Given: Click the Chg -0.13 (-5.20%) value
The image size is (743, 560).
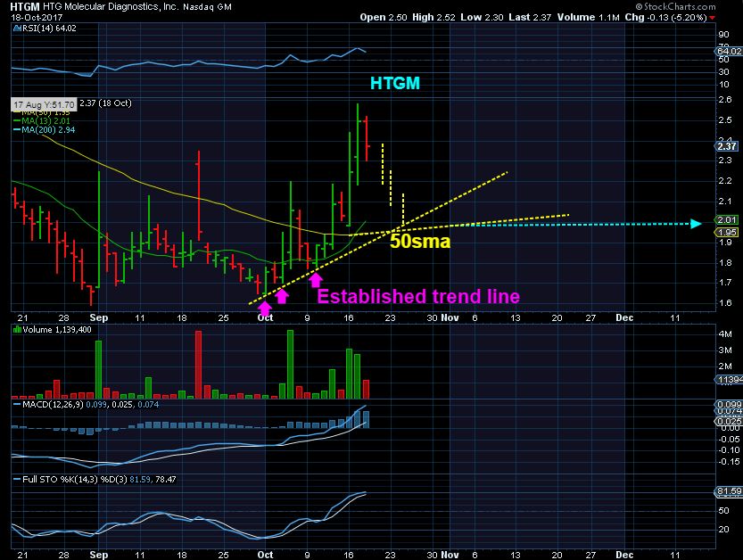Looking at the screenshot, I should click(x=665, y=17).
